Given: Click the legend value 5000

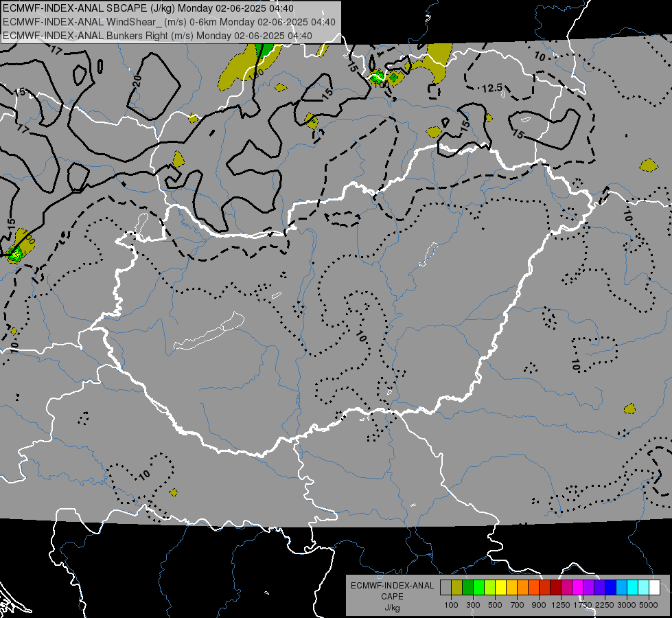Looking at the screenshot, I should point(649,605).
